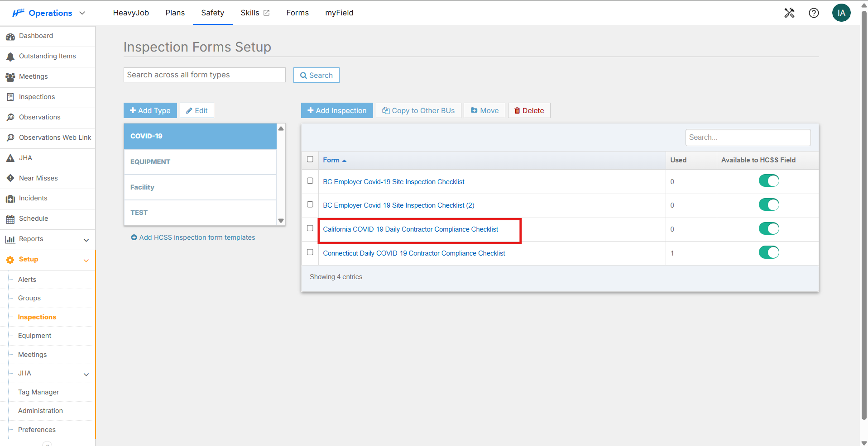
Task: Click the Setup gear icon
Action: [x=10, y=260]
